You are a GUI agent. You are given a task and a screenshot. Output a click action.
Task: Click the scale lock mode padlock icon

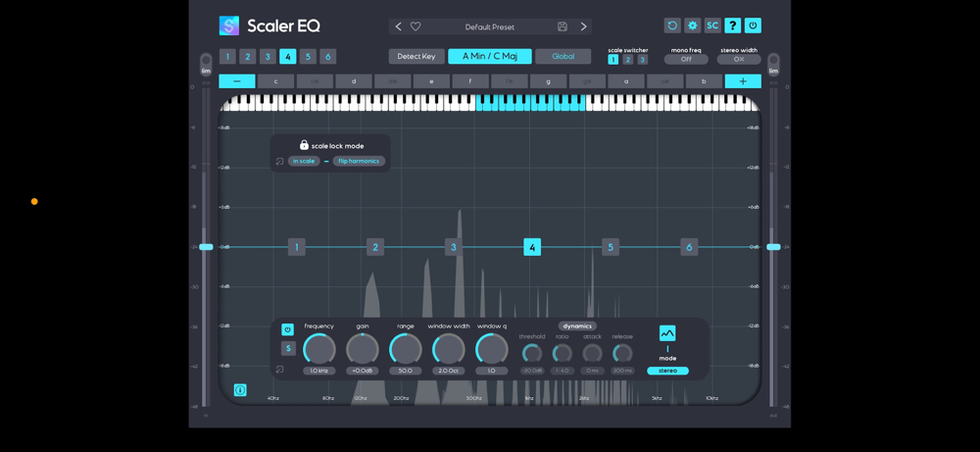click(x=305, y=145)
